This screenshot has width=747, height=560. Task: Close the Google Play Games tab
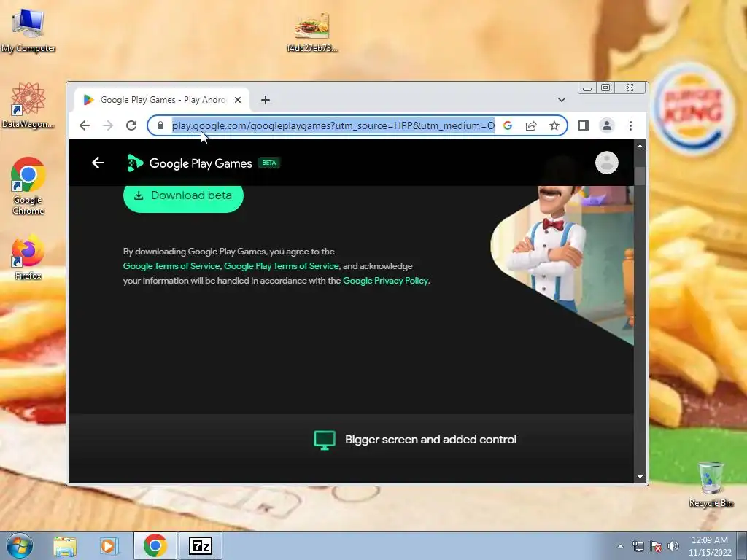point(238,100)
